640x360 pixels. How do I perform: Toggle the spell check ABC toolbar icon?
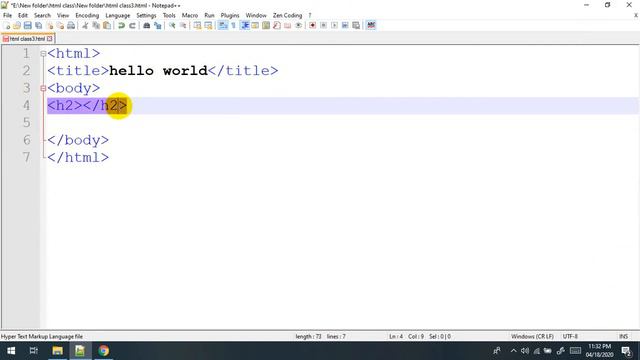pos(371,25)
